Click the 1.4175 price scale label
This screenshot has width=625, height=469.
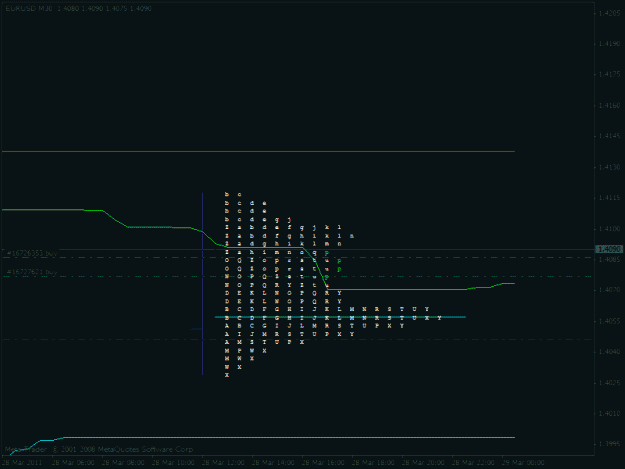tap(609, 75)
